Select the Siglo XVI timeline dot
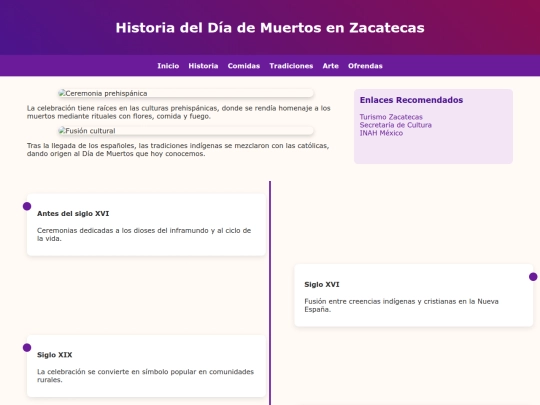Image resolution: width=540 pixels, height=405 pixels. (x=533, y=277)
